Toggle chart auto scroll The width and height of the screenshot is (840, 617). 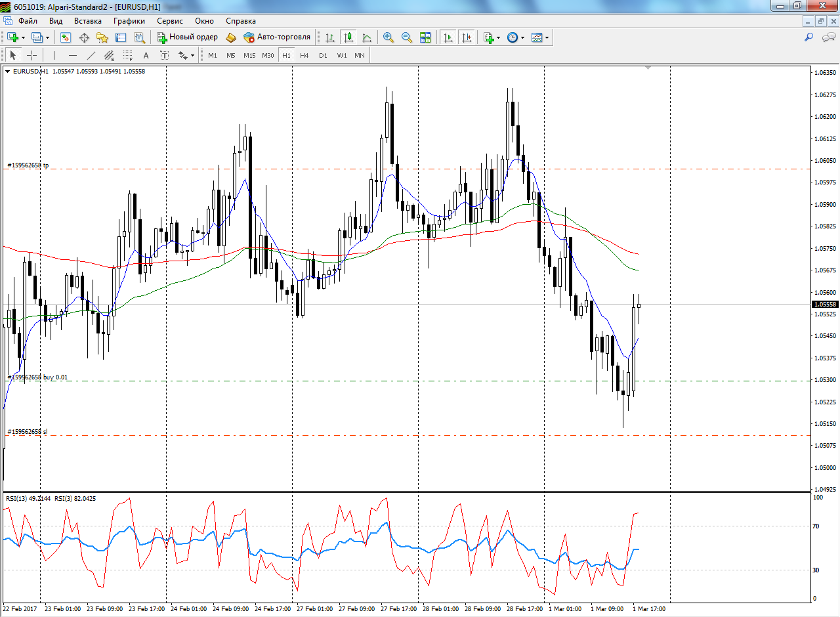click(448, 37)
